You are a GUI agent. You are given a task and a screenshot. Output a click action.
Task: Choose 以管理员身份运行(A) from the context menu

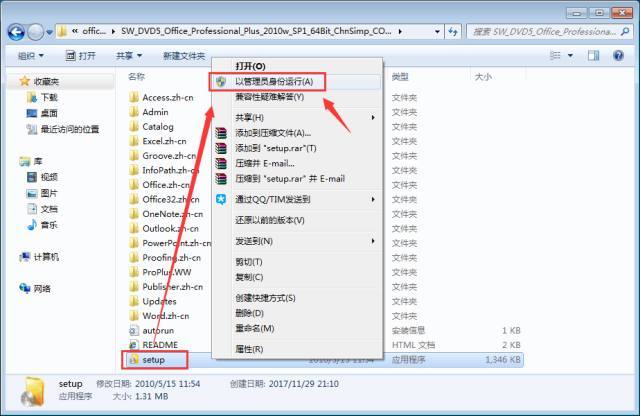point(274,81)
